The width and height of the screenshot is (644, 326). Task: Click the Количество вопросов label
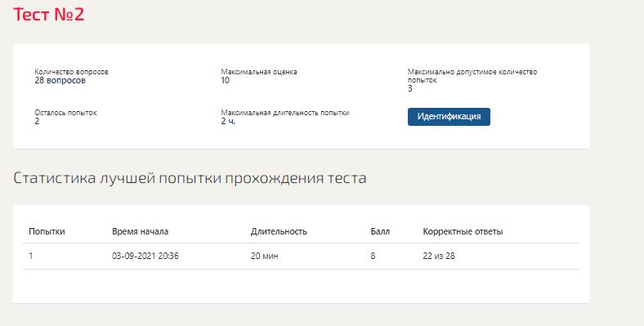click(71, 71)
